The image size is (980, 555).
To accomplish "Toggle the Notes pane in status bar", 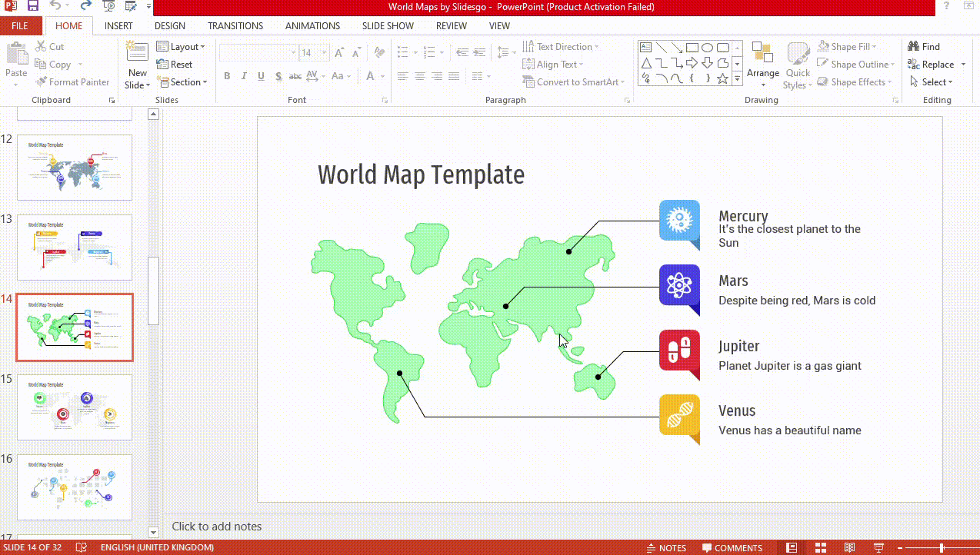I will [x=665, y=547].
